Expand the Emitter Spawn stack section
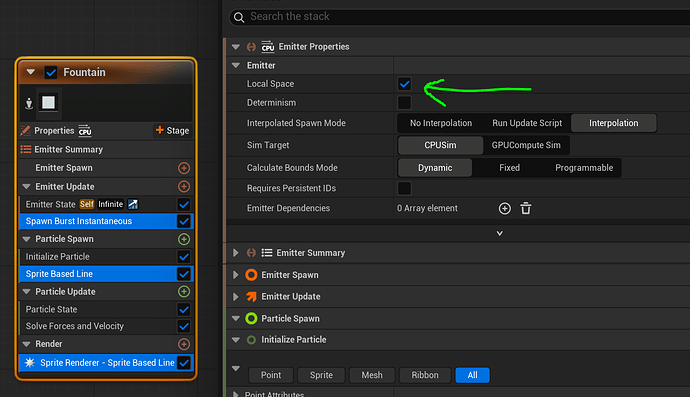Screen dimensions: 690x397 pyautogui.click(x=236, y=275)
